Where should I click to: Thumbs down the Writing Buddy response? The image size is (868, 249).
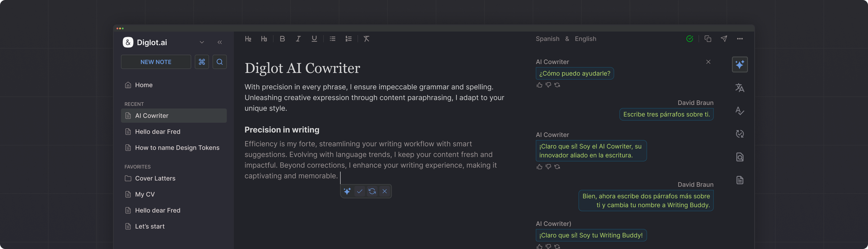[548, 246]
